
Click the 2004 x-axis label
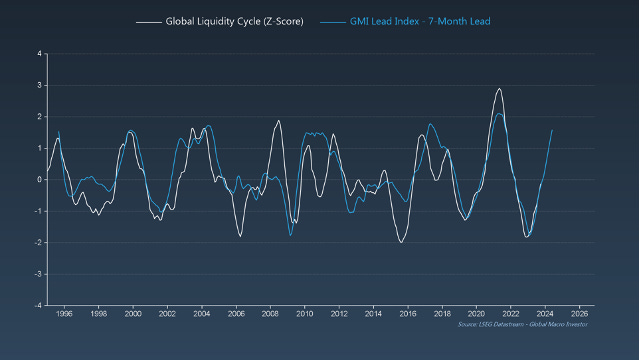202,313
